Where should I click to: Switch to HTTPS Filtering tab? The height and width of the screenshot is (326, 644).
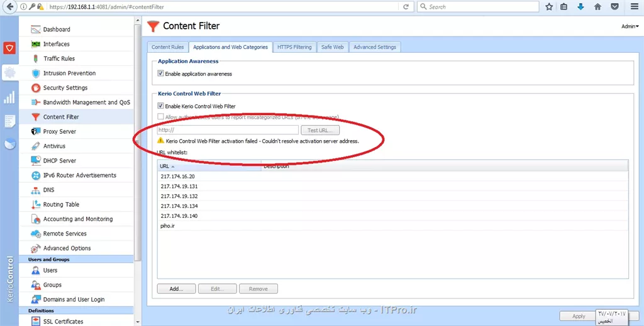[x=294, y=47]
